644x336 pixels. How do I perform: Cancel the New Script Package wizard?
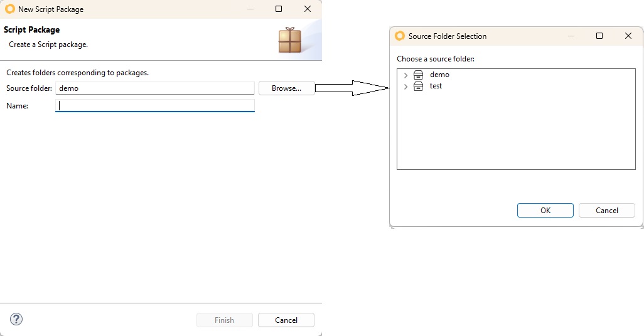286,320
